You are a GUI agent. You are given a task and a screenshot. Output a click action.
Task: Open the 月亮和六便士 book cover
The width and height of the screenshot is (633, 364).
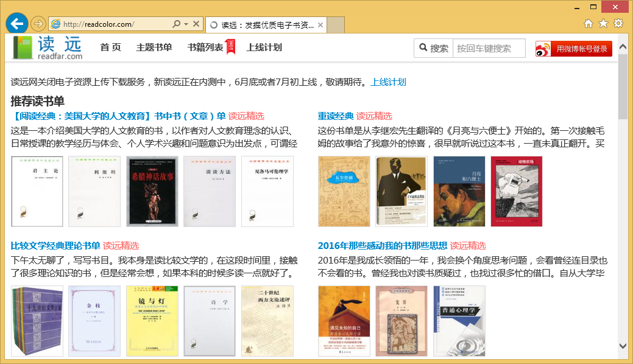click(x=459, y=191)
